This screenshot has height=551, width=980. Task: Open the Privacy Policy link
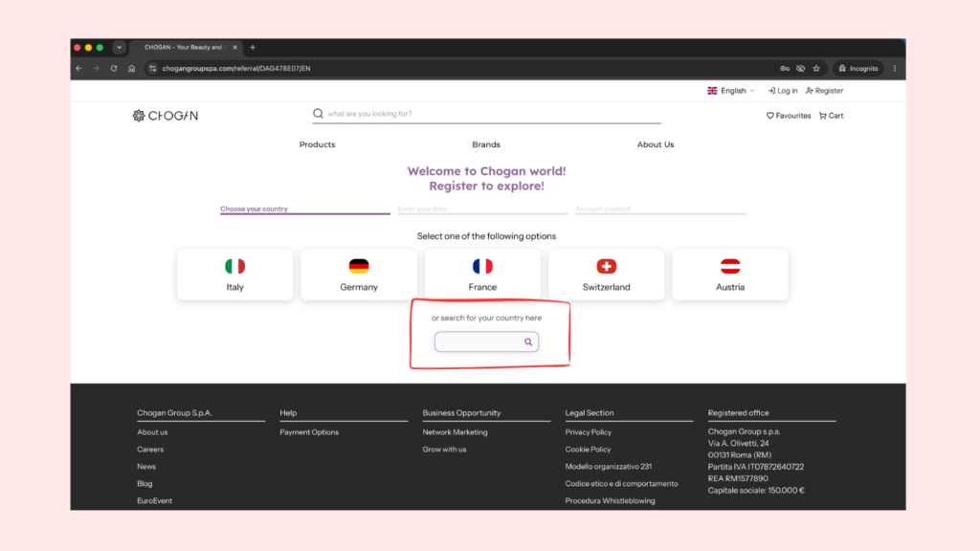point(589,432)
